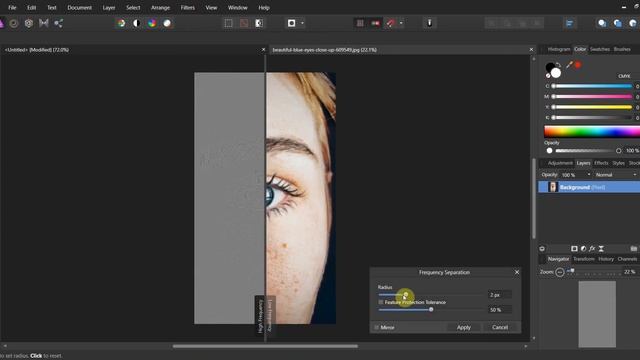Click the Cyan slider track

[x=592, y=86]
